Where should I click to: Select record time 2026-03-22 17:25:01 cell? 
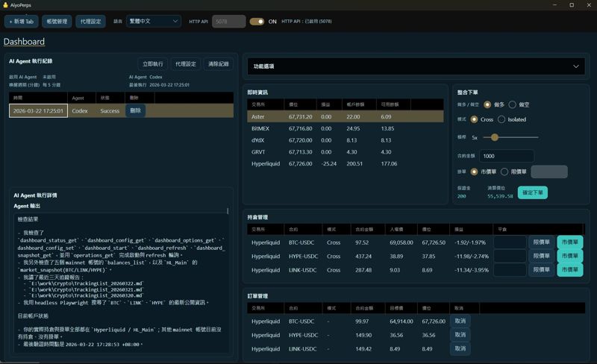tap(38, 111)
